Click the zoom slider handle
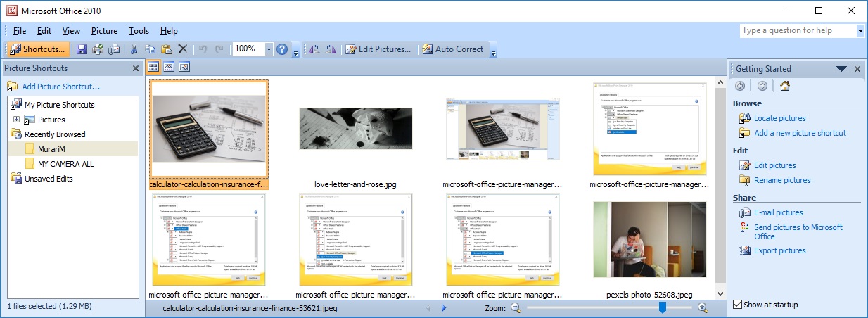This screenshot has height=318, width=868. [x=661, y=307]
